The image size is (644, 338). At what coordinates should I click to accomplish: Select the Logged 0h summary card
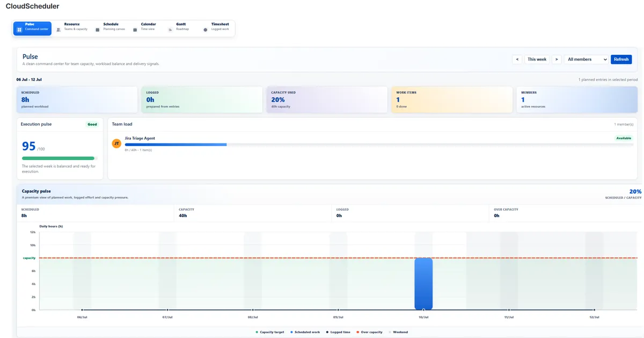point(202,99)
